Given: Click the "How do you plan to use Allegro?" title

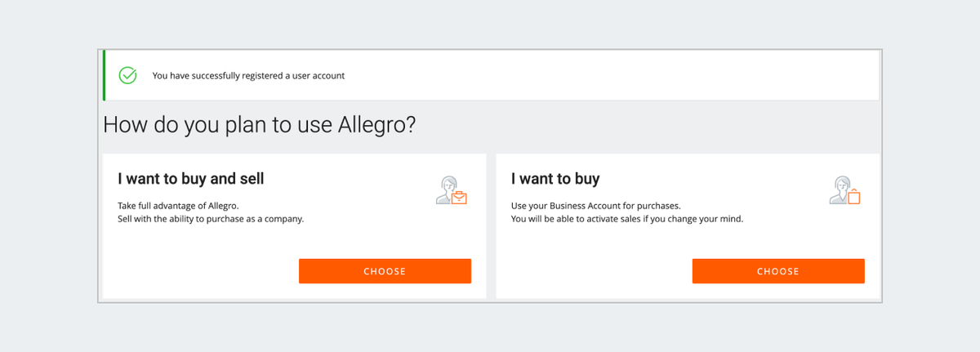Looking at the screenshot, I should point(260,125).
